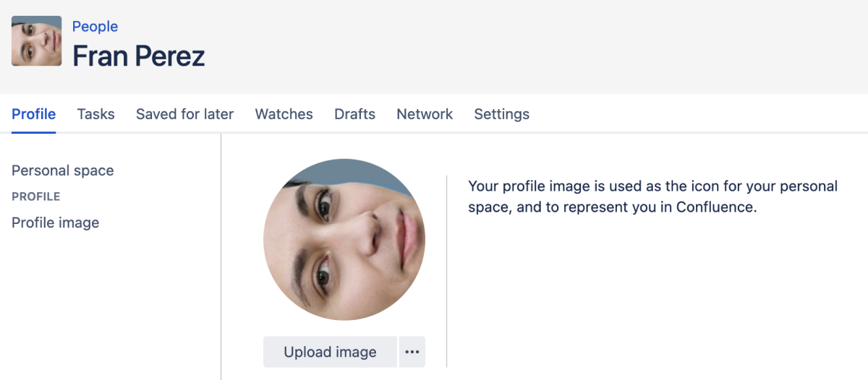The image size is (868, 380).
Task: Open the Tasks tab
Action: click(96, 114)
